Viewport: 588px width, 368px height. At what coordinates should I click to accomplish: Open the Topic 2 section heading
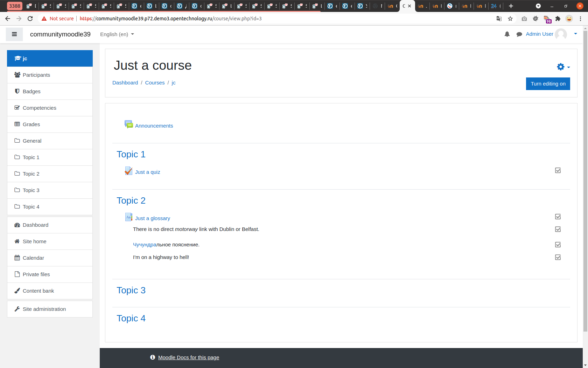(131, 200)
